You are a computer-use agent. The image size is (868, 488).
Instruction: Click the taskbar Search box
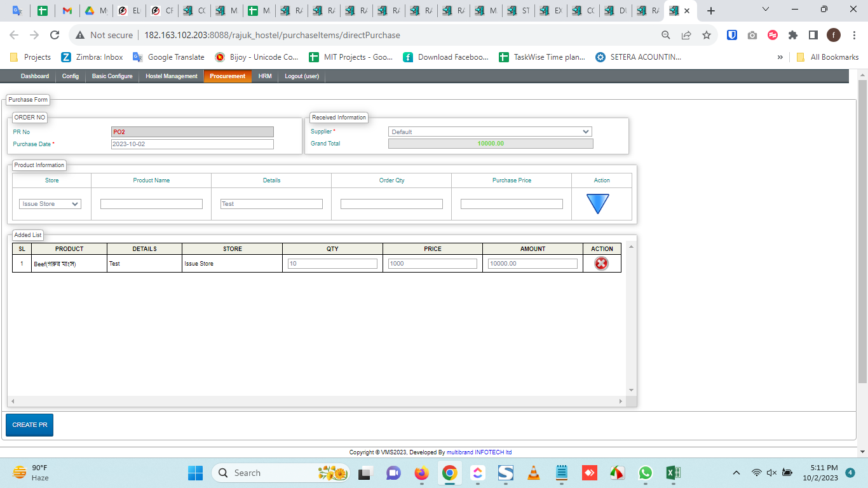pyautogui.click(x=280, y=473)
